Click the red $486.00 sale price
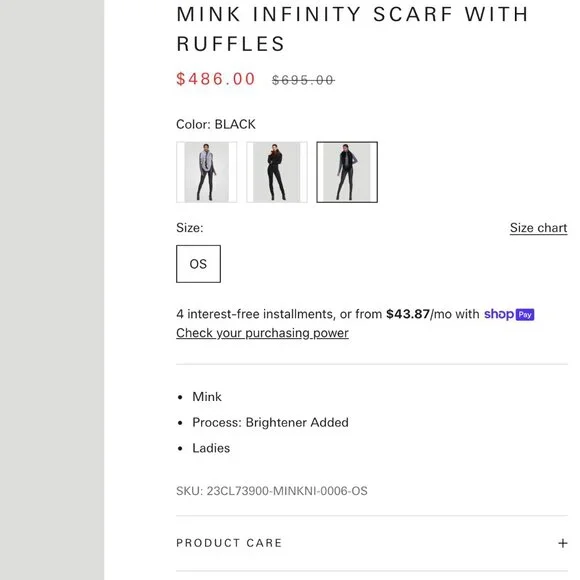Image resolution: width=580 pixels, height=580 pixels. pos(216,79)
